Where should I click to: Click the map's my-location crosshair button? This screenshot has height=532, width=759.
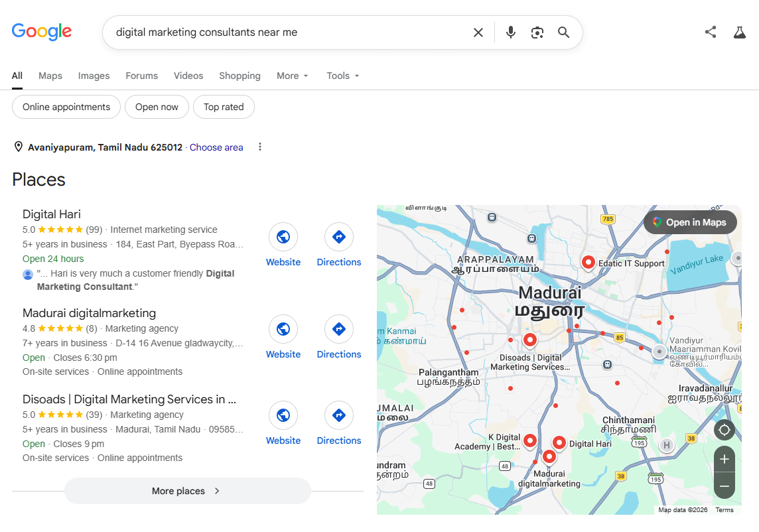[724, 430]
